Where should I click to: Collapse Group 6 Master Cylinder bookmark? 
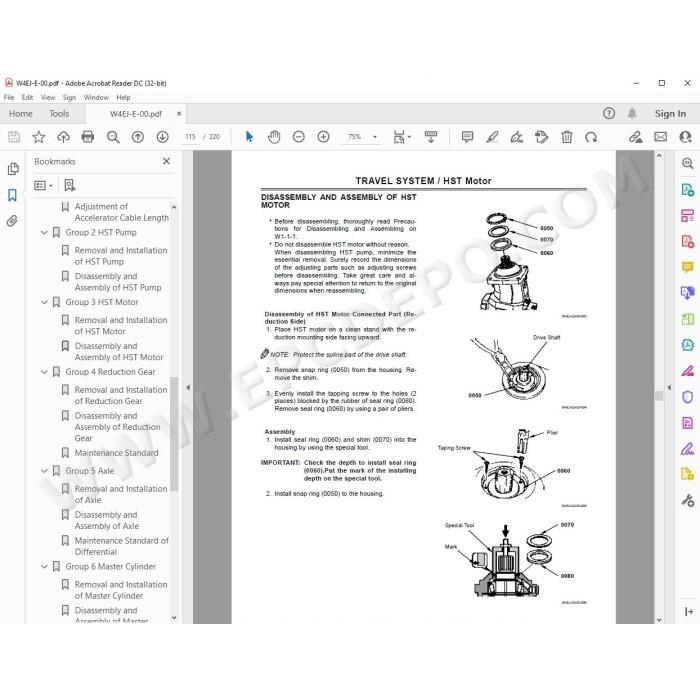coord(44,567)
